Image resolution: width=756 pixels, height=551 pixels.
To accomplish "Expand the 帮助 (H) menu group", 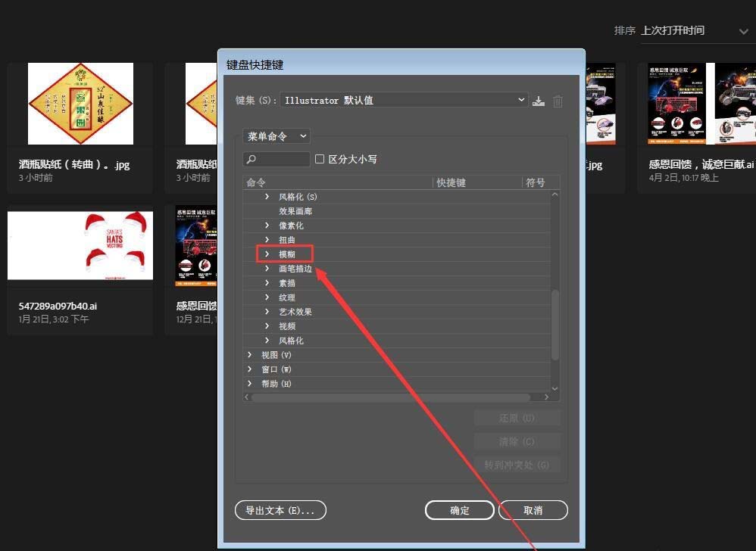I will click(x=250, y=383).
